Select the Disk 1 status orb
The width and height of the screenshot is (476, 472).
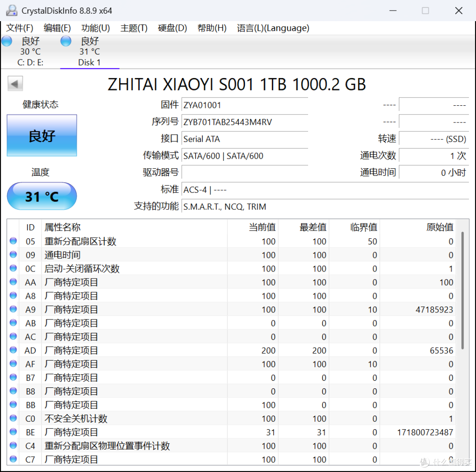click(x=66, y=41)
